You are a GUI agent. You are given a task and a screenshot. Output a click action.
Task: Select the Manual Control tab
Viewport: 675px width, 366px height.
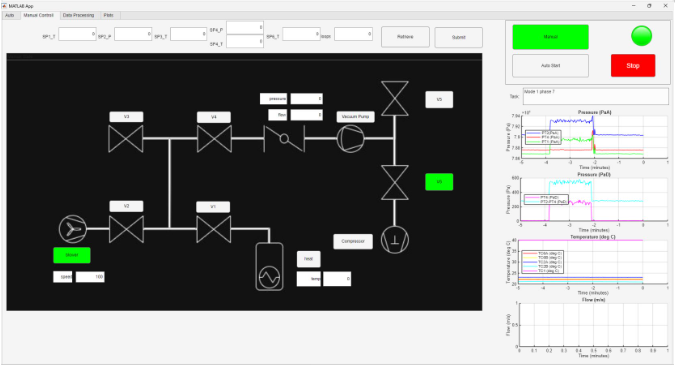38,16
